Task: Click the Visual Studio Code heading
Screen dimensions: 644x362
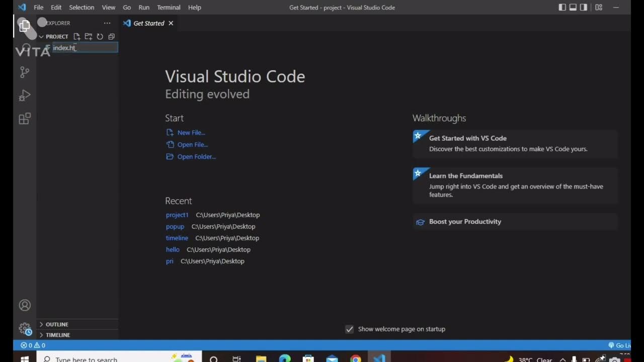Action: (235, 76)
